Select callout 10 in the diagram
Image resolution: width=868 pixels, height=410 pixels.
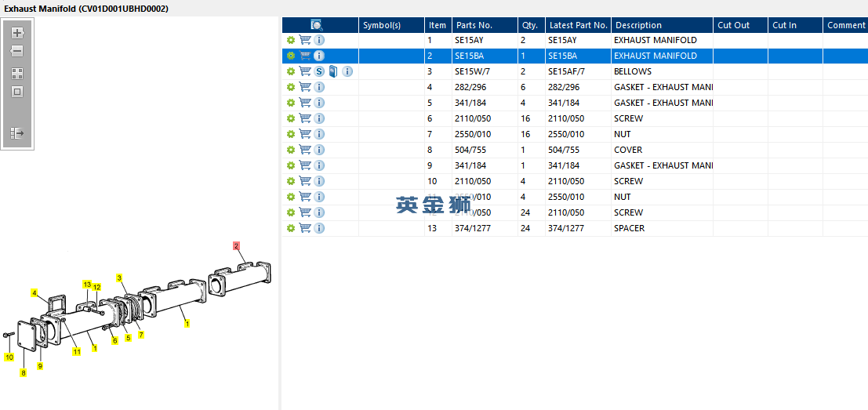point(9,357)
